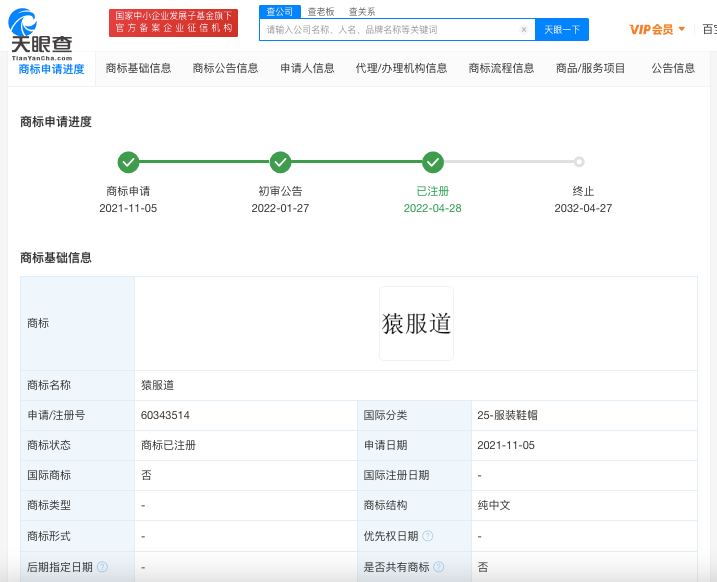Click green checkmark for 商标申请 step

click(128, 162)
